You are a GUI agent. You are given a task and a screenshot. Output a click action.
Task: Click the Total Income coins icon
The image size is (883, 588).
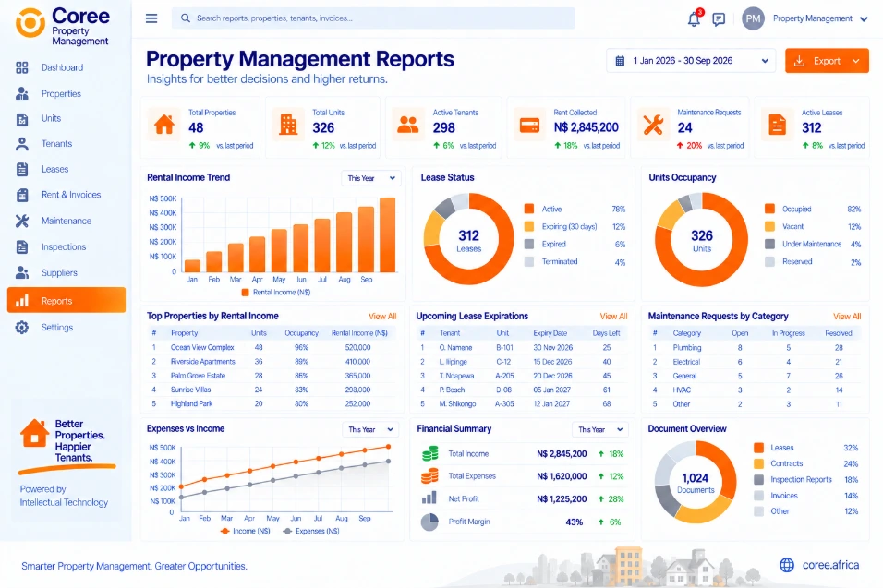[x=430, y=453]
